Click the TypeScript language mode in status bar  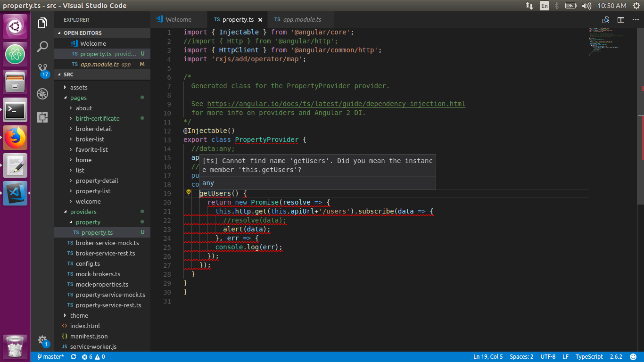[589, 357]
